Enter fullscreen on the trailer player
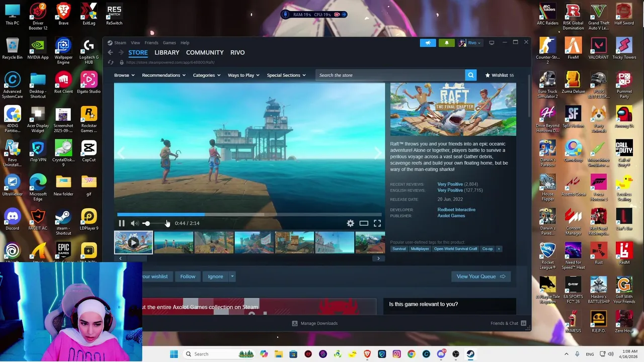Viewport: 644px width, 362px height. (x=377, y=223)
